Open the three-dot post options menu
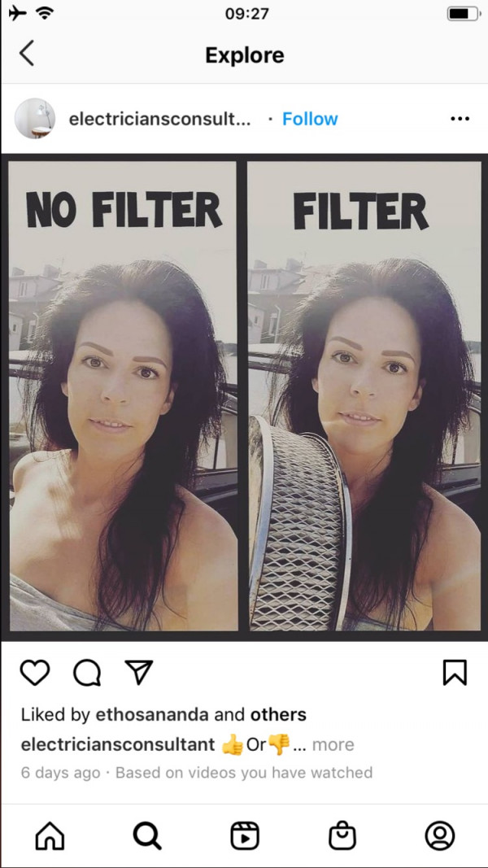Viewport: 488px width, 868px height. [x=460, y=119]
